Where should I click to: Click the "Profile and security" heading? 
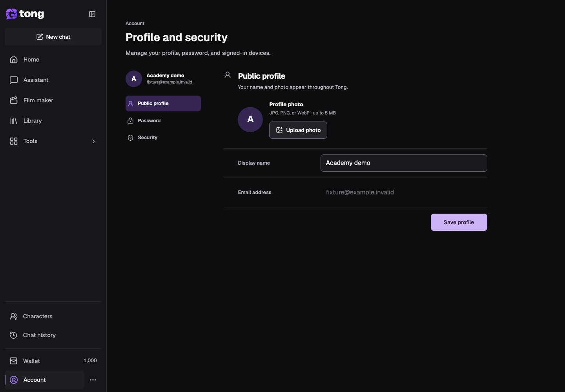point(177,37)
